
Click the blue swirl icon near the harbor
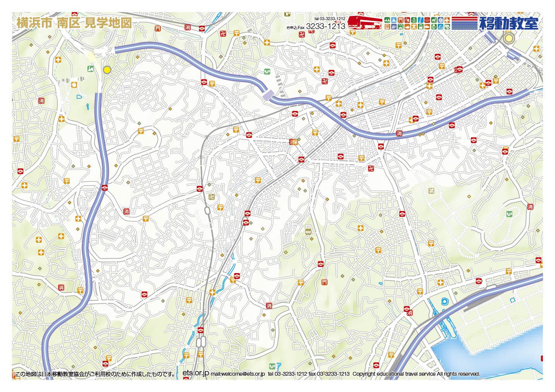(x=444, y=301)
